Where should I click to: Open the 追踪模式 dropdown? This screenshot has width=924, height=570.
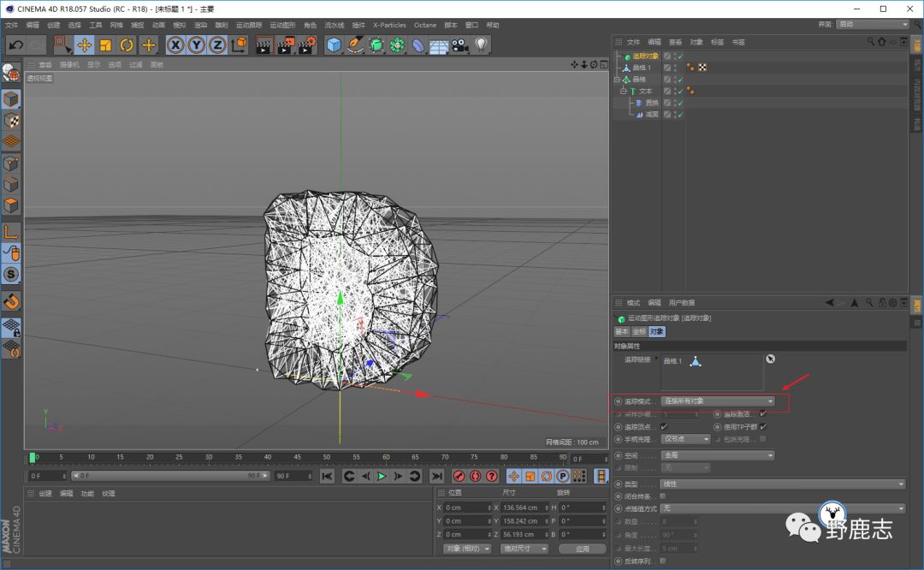click(718, 401)
